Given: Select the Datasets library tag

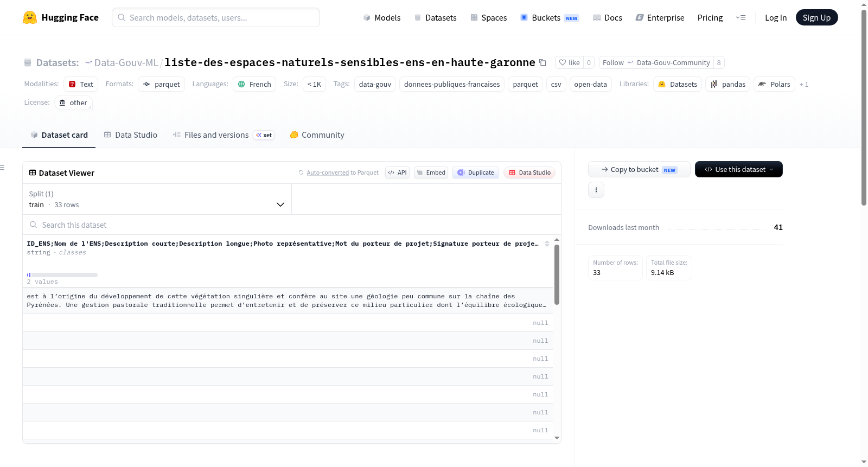Looking at the screenshot, I should [x=678, y=84].
